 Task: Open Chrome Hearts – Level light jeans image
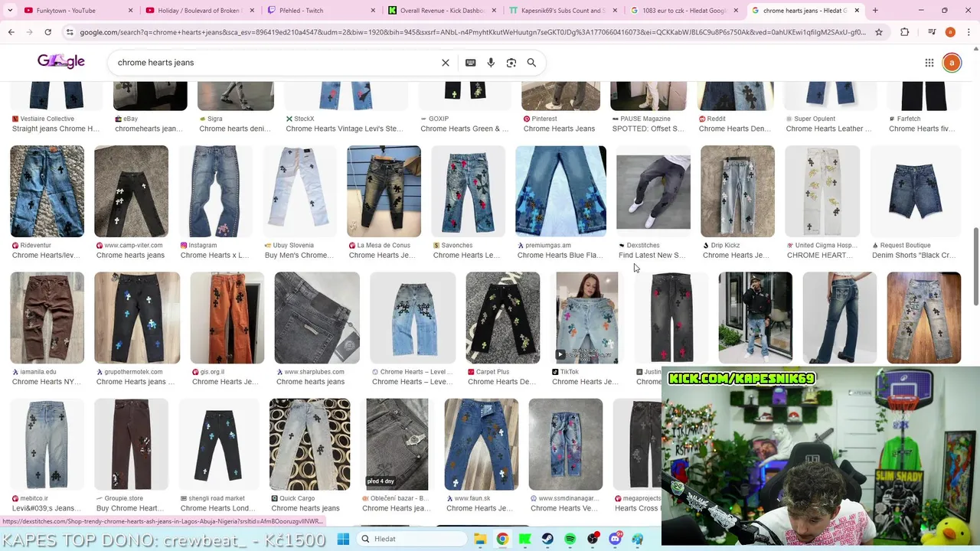coord(412,318)
